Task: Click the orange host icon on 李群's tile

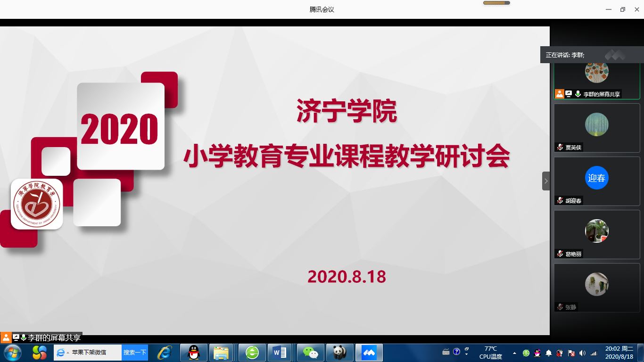Action: coord(560,94)
